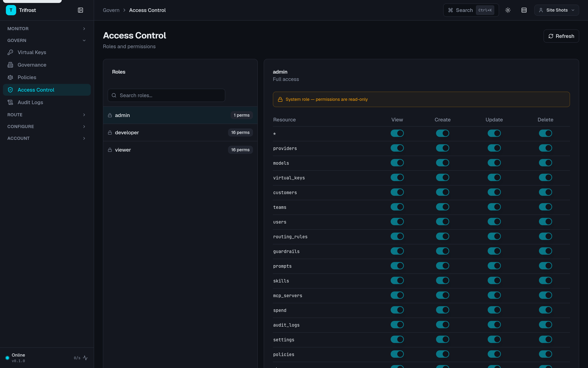Viewport: 588px width, 368px height.
Task: Open Search with Ctrl+K button
Action: coord(471,10)
